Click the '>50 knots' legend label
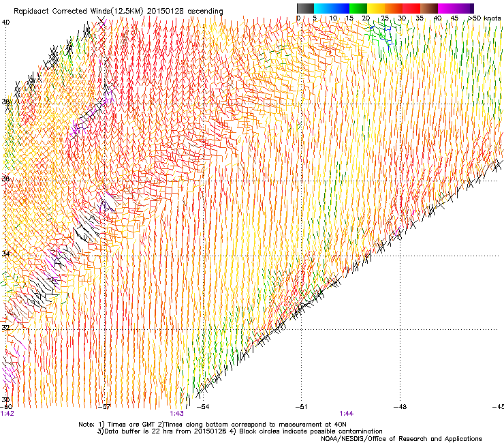 [484, 18]
